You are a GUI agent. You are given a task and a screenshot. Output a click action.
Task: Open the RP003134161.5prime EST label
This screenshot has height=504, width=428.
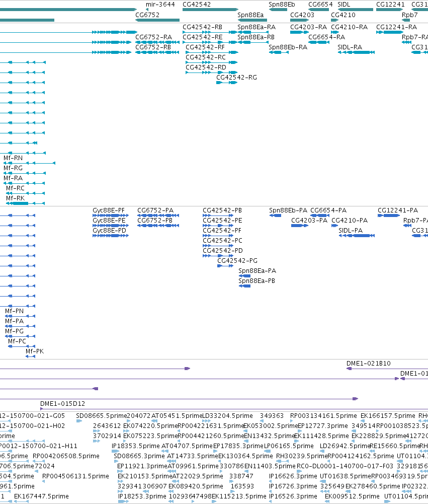(323, 415)
